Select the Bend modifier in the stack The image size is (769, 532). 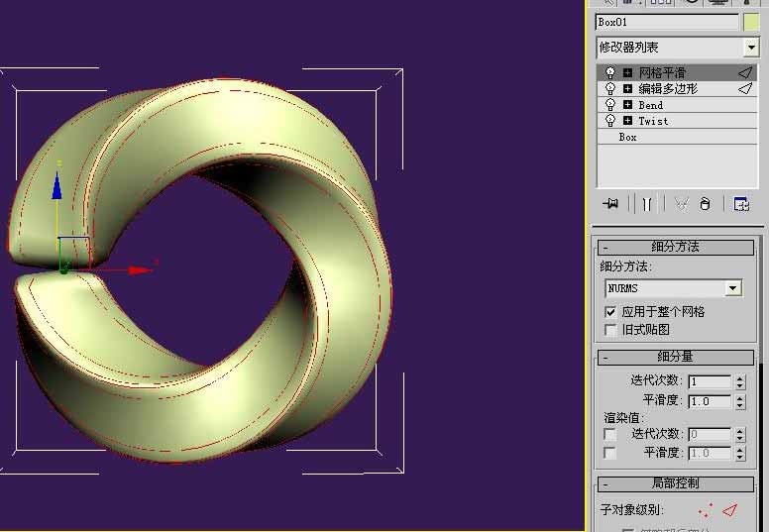677,105
